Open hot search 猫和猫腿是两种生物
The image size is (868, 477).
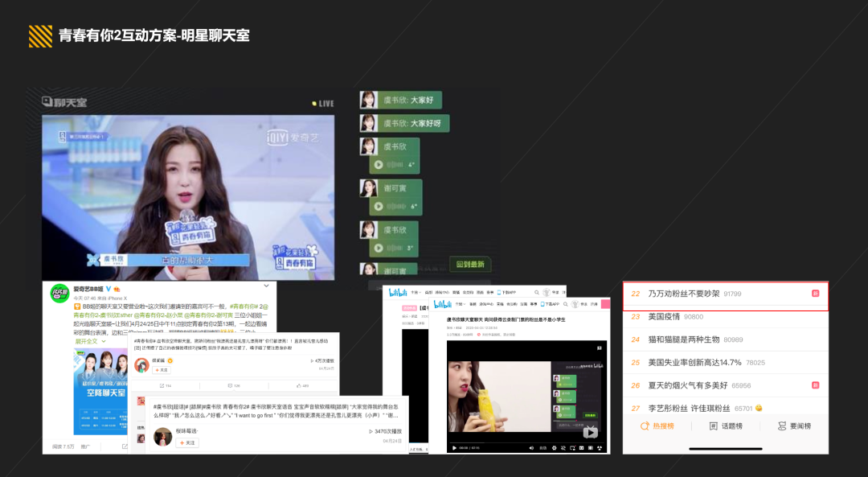[726, 339]
